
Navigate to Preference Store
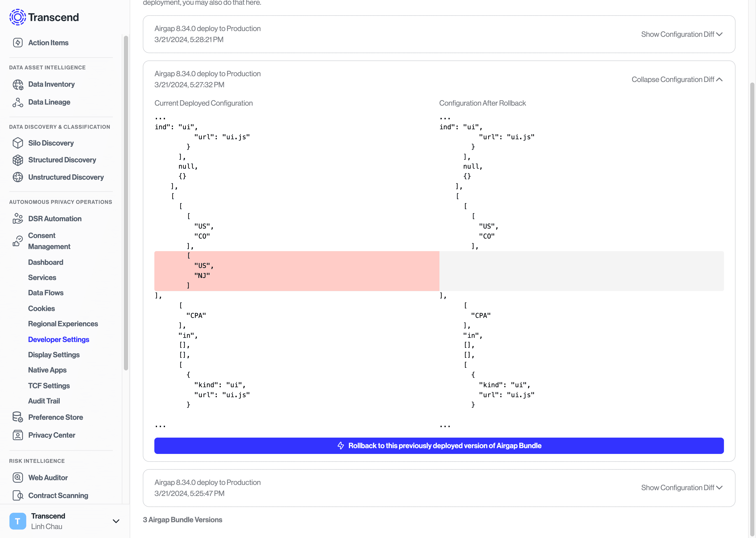pos(56,417)
